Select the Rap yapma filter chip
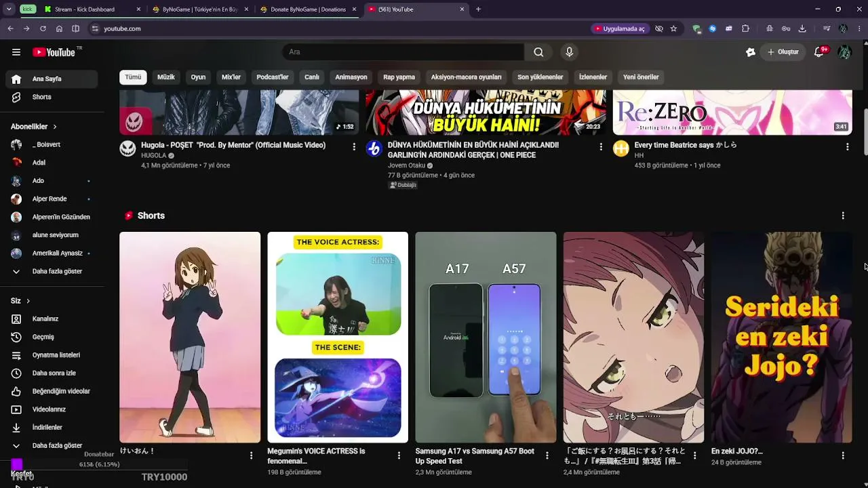The width and height of the screenshot is (868, 488). pos(399,77)
